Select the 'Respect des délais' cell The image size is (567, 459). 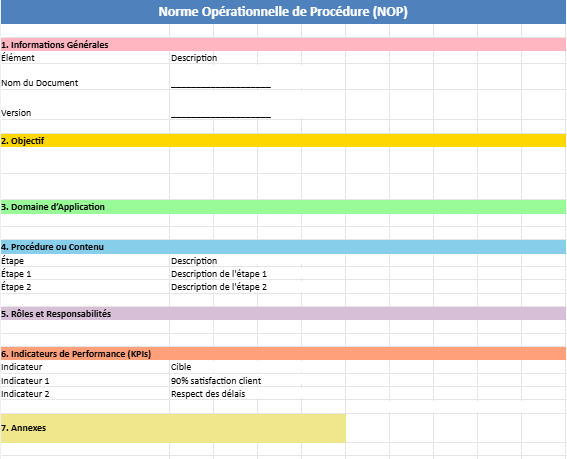208,394
